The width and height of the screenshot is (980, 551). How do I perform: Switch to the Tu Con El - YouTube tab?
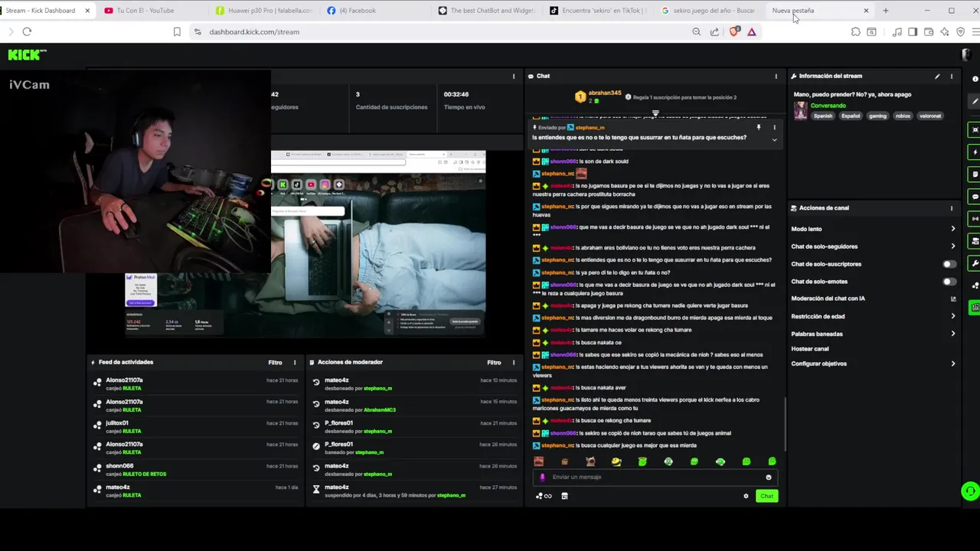pyautogui.click(x=152, y=11)
